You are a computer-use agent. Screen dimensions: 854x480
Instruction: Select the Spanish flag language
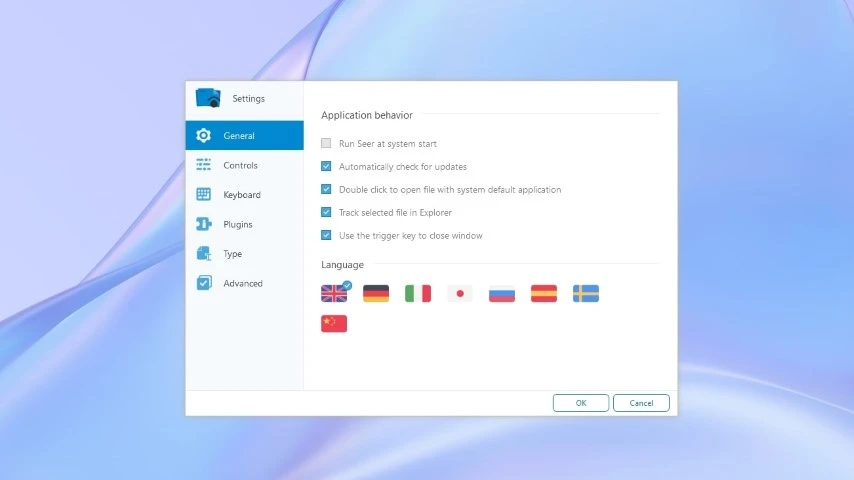coord(544,294)
